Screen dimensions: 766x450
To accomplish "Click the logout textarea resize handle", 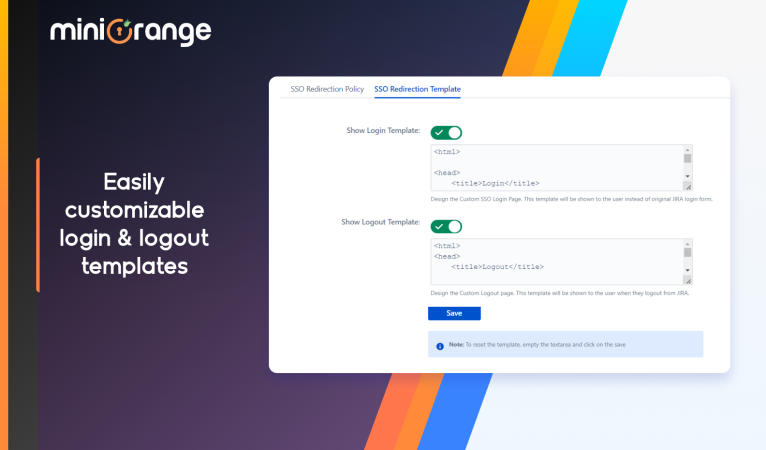I will (x=688, y=280).
